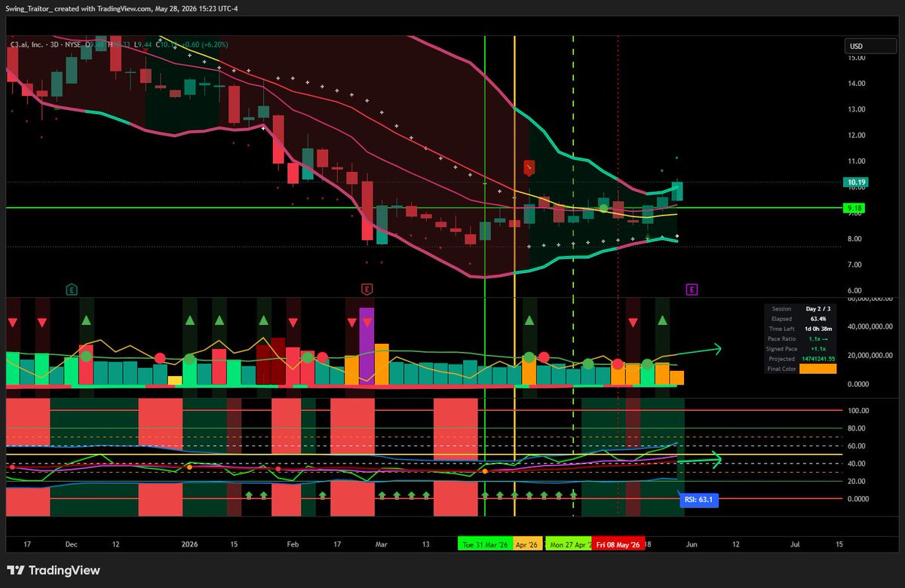Click the 6.00 price axis label
Screen dimensions: 905x588
click(x=855, y=291)
